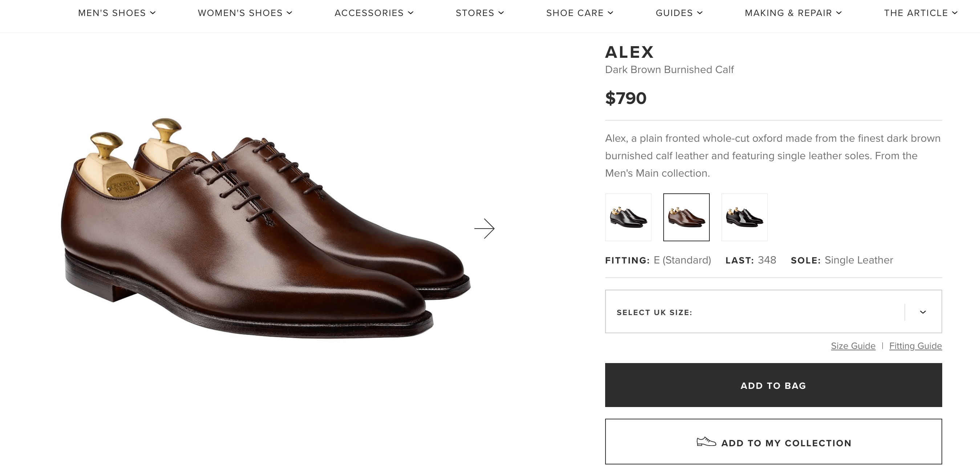Expand the Men's Shoes menu

pos(116,13)
